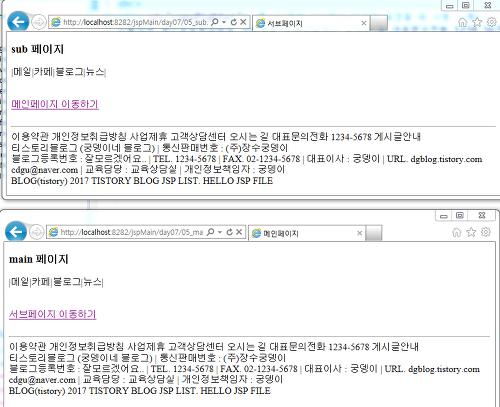Screen dimensions: 500x407
Task: Follow the 메인페이지 이동하기 link
Action: point(55,104)
